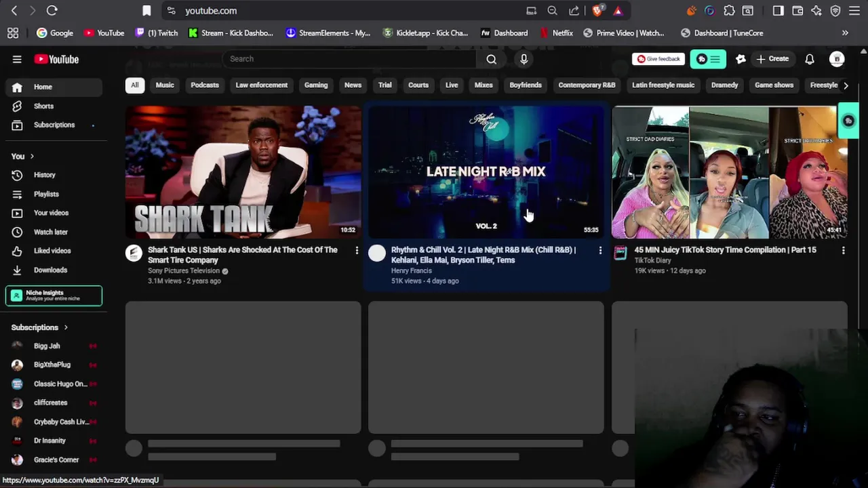Image resolution: width=868 pixels, height=488 pixels.
Task: Click the Brave Shields lion icon
Action: click(597, 10)
